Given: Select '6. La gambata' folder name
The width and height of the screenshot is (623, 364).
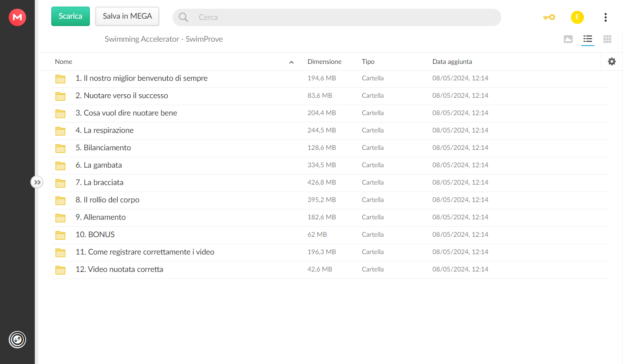Looking at the screenshot, I should pos(99,165).
